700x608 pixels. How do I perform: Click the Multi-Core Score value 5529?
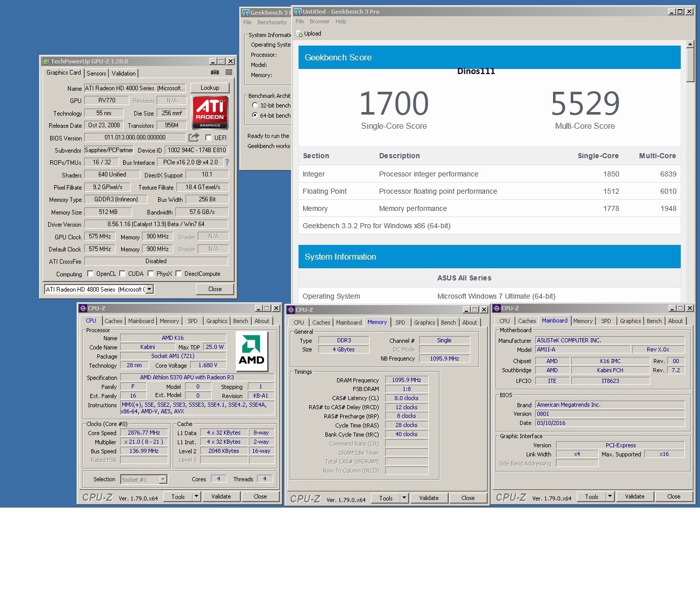[585, 103]
